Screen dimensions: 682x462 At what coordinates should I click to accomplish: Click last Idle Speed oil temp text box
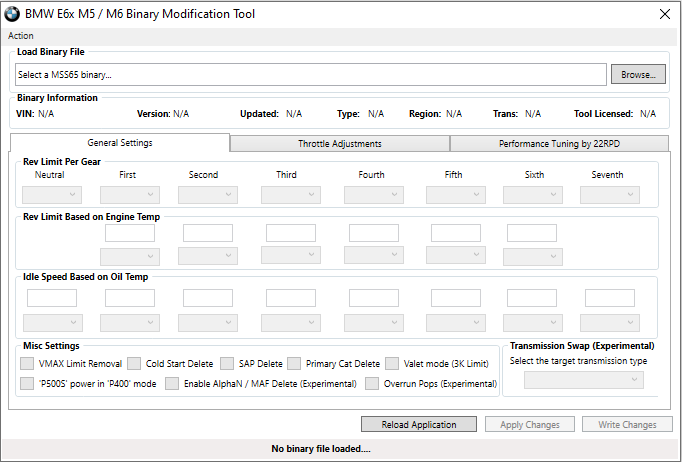click(610, 298)
